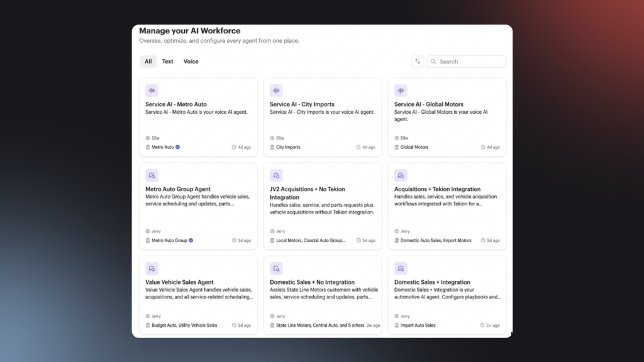This screenshot has width=644, height=362.
Task: Click the chat icon on Value Vehicle Sales Agent
Action: point(152,268)
